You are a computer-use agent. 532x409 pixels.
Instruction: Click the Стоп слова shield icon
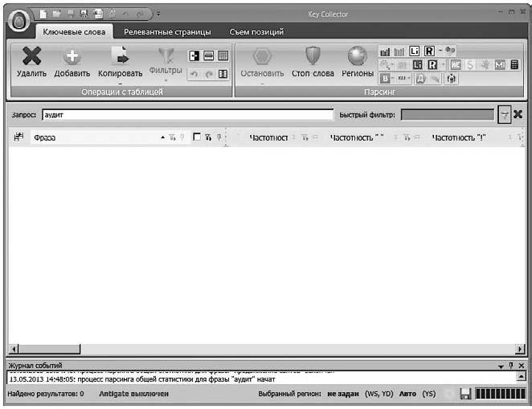pyautogui.click(x=313, y=56)
